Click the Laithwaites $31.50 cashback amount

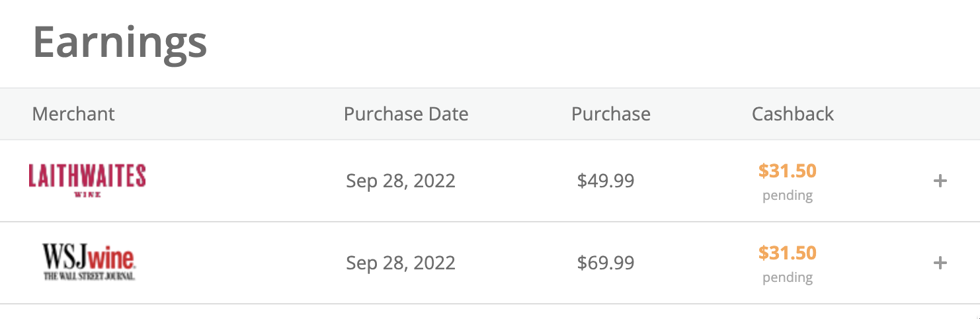tap(788, 171)
